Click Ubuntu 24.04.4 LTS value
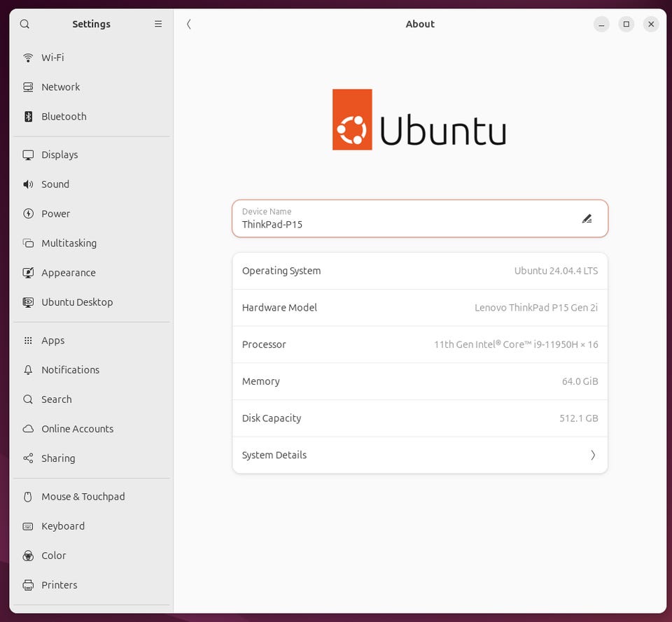Image resolution: width=672 pixels, height=622 pixels. click(556, 271)
